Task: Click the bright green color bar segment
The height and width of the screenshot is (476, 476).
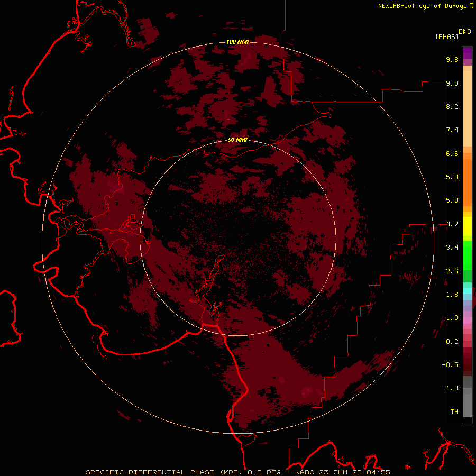Action: 467,255
